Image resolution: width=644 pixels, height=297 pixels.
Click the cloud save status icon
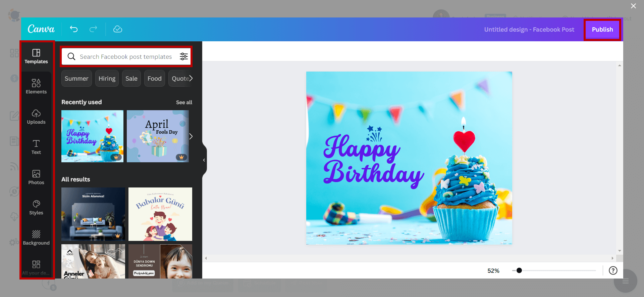tap(118, 29)
